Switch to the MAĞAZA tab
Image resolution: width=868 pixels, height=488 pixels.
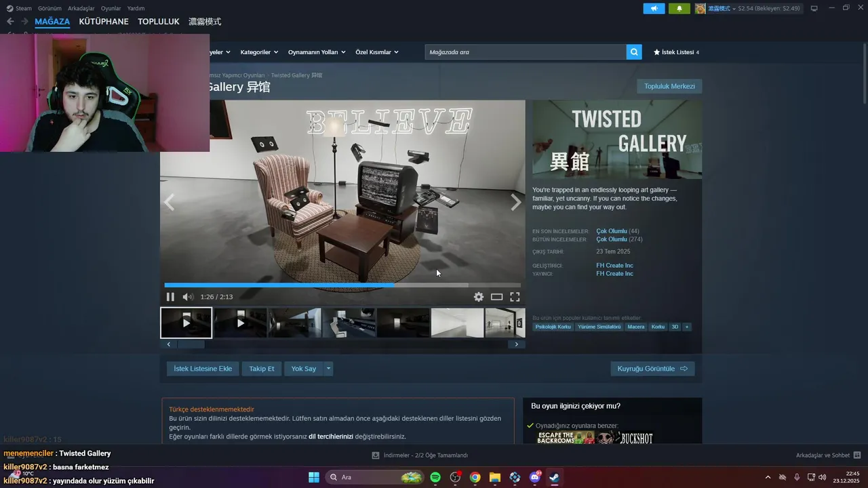click(x=52, y=22)
